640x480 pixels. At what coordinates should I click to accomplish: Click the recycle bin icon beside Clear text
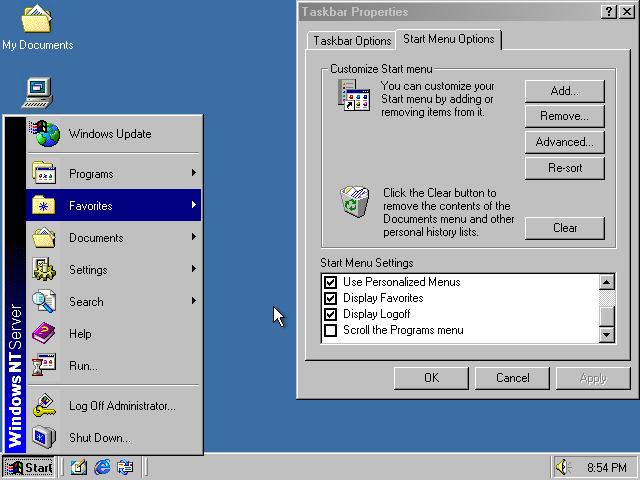pos(354,202)
